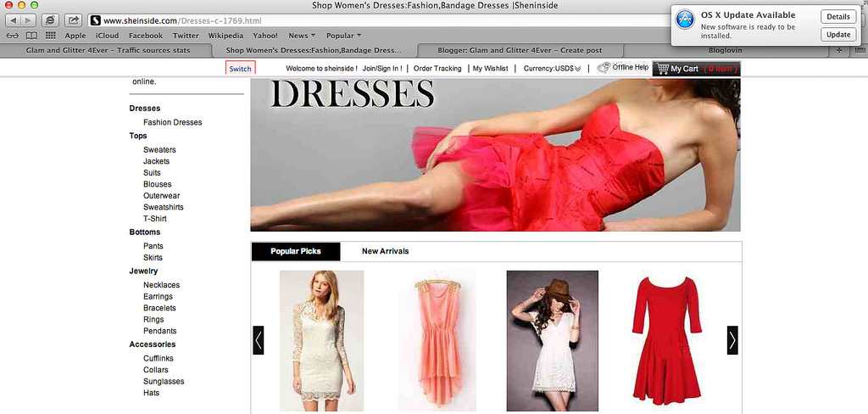Image resolution: width=868 pixels, height=414 pixels.
Task: Open the Wikipedia bookmark
Action: 225,36
